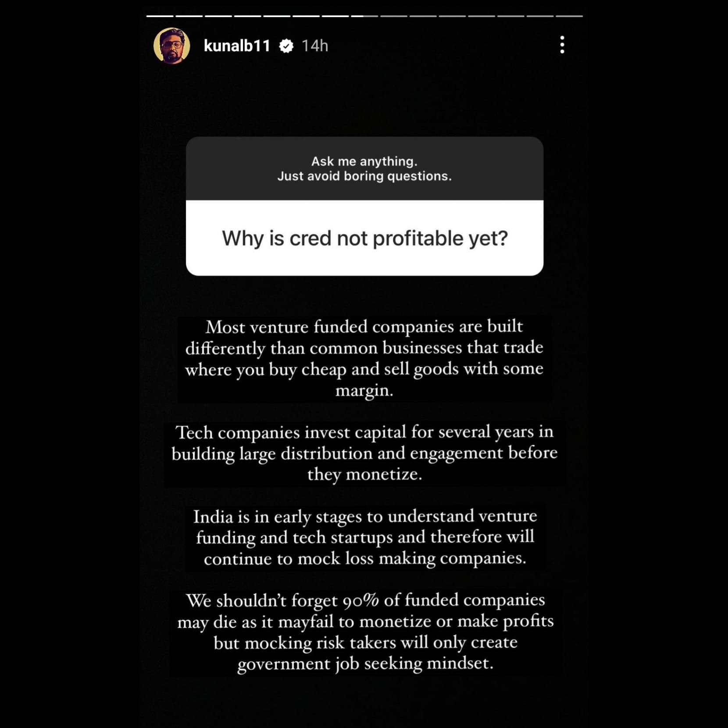Open the three-dot more options menu

(562, 45)
